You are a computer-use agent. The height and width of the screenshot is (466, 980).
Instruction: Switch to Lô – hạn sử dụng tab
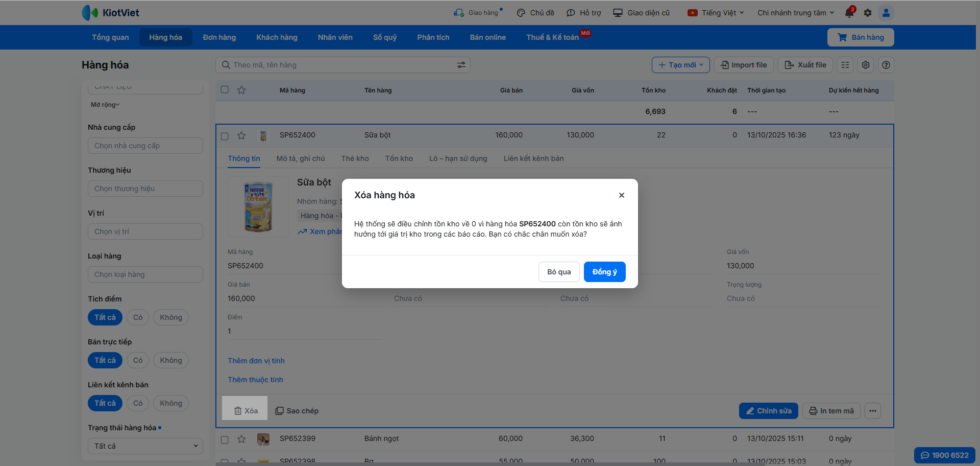pyautogui.click(x=458, y=158)
